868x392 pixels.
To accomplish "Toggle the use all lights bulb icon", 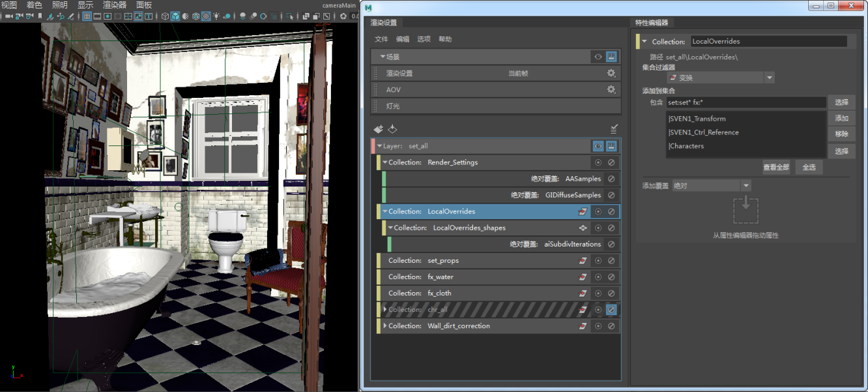I will coord(216,16).
